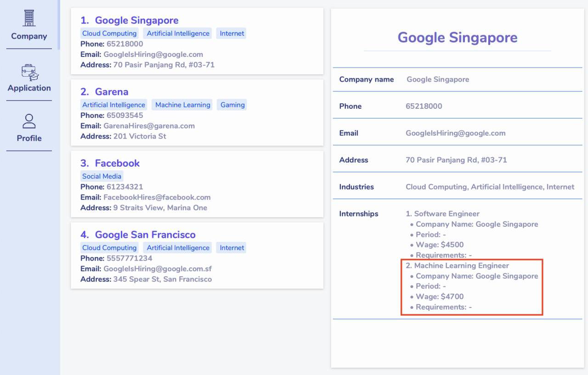
Task: Click Cloud Computing tag on Google Singapore card
Action: point(109,34)
